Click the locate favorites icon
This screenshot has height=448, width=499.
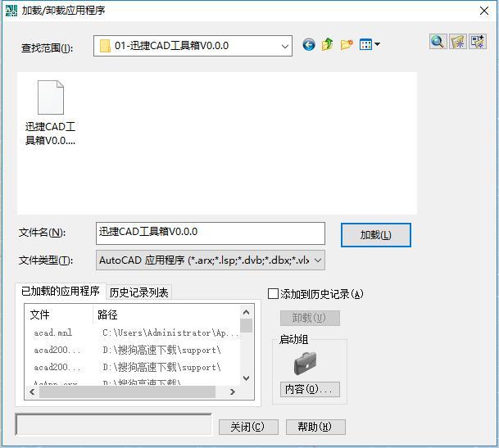click(458, 42)
